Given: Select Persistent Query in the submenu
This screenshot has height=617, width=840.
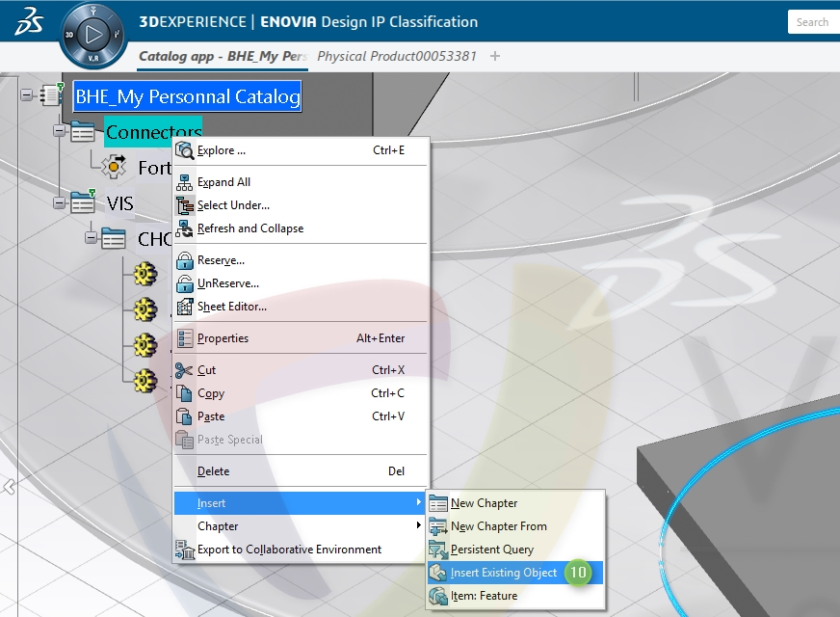Looking at the screenshot, I should tap(515, 550).
